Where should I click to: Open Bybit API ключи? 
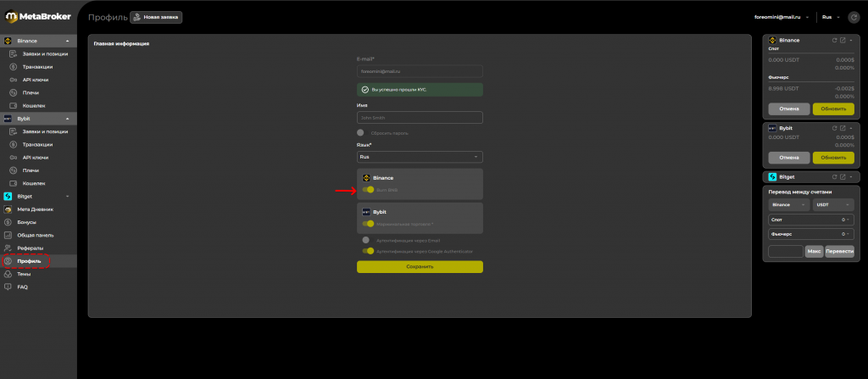point(36,158)
